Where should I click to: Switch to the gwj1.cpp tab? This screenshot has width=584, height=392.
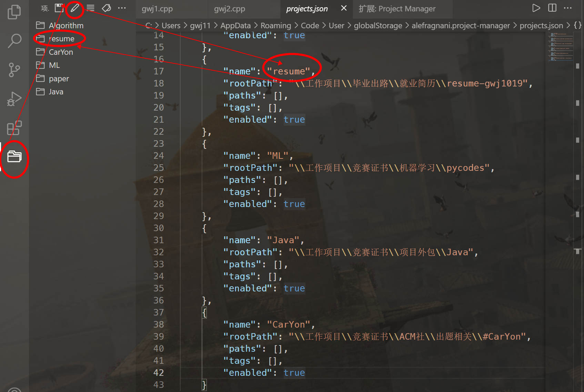[x=157, y=9]
